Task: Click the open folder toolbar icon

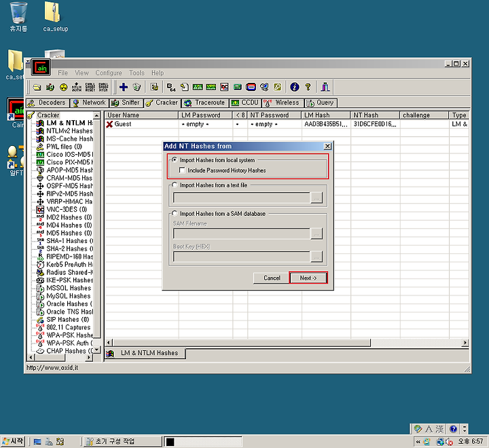Action: tap(37, 87)
